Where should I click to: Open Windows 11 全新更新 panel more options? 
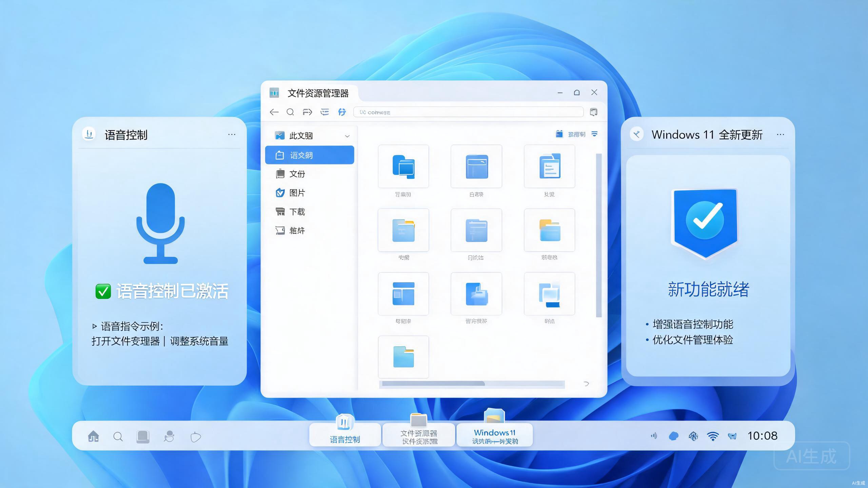point(781,135)
